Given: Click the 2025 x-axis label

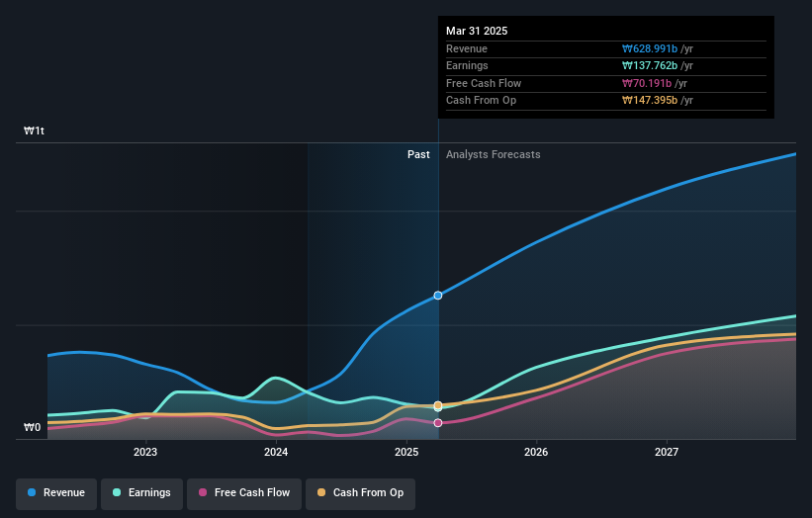Looking at the screenshot, I should tap(406, 452).
